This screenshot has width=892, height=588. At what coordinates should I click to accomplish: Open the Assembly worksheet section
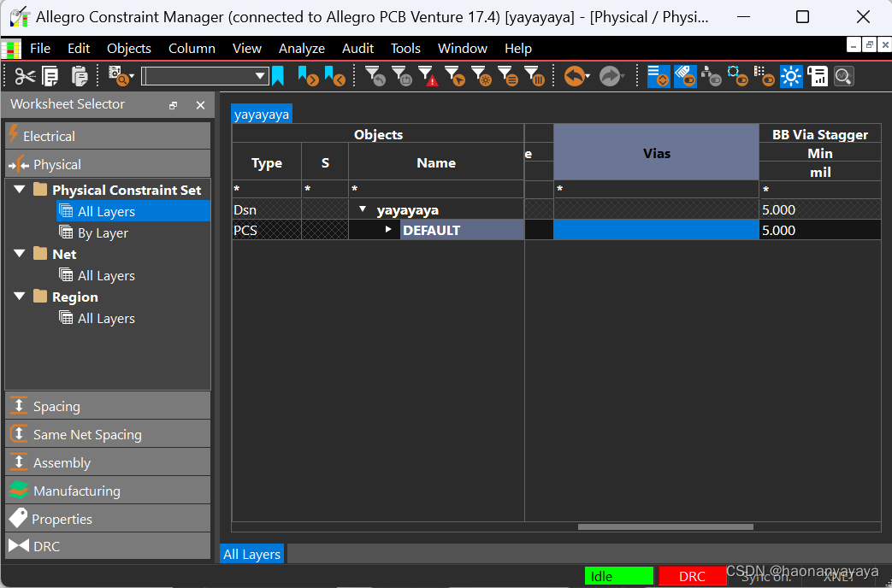click(x=108, y=462)
